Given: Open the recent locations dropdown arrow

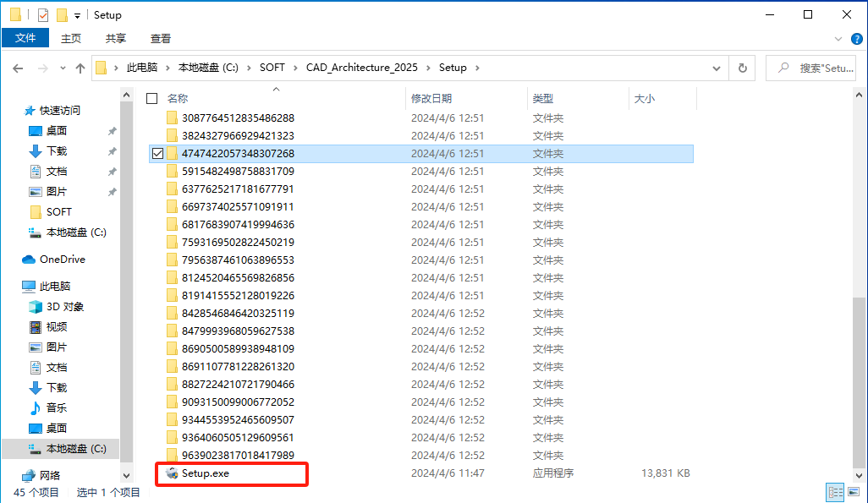Looking at the screenshot, I should click(63, 68).
